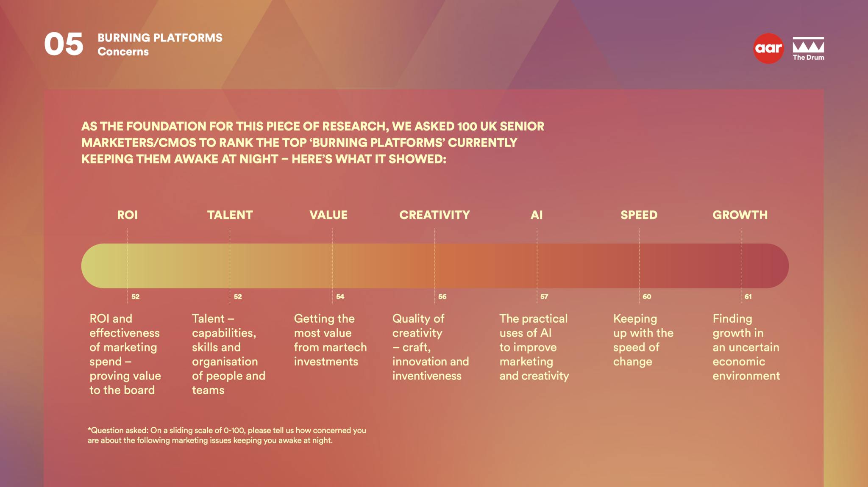868x487 pixels.
Task: Select the TALENT heading label
Action: coord(230,215)
